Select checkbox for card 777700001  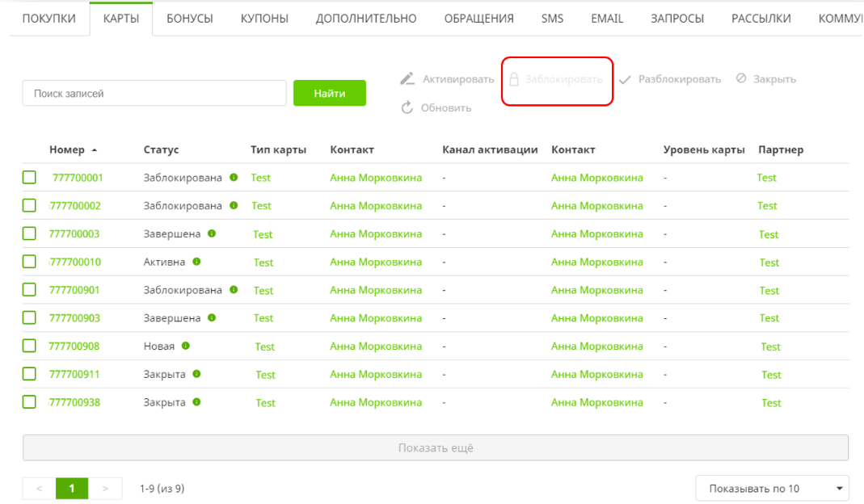(x=29, y=178)
